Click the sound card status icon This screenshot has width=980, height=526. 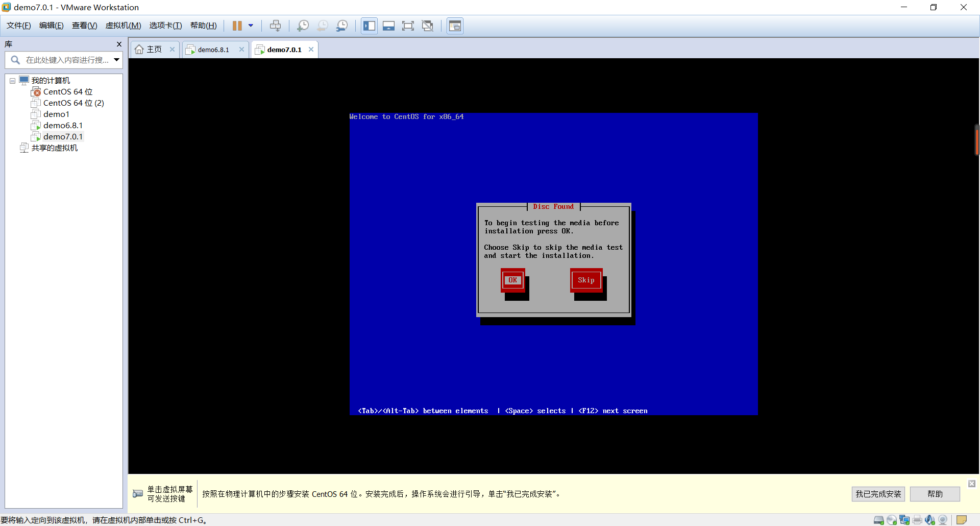pyautogui.click(x=930, y=520)
